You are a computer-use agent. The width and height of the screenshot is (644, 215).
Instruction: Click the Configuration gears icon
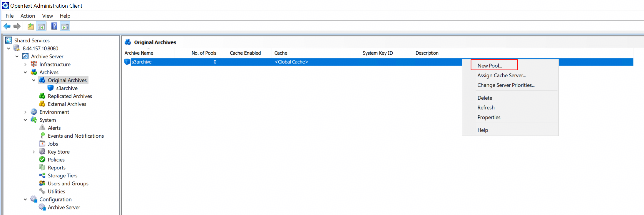(x=34, y=199)
